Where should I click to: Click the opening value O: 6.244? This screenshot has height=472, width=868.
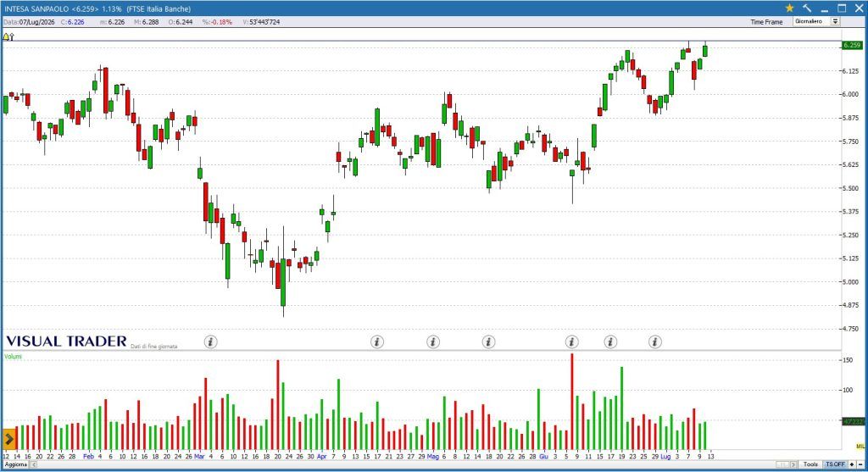181,22
